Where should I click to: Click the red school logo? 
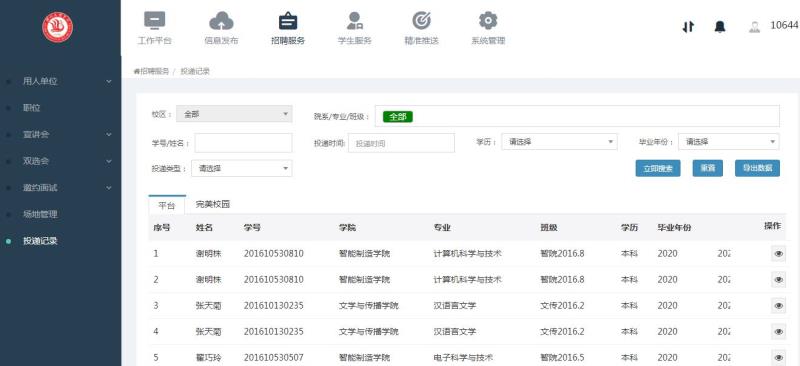(x=57, y=27)
